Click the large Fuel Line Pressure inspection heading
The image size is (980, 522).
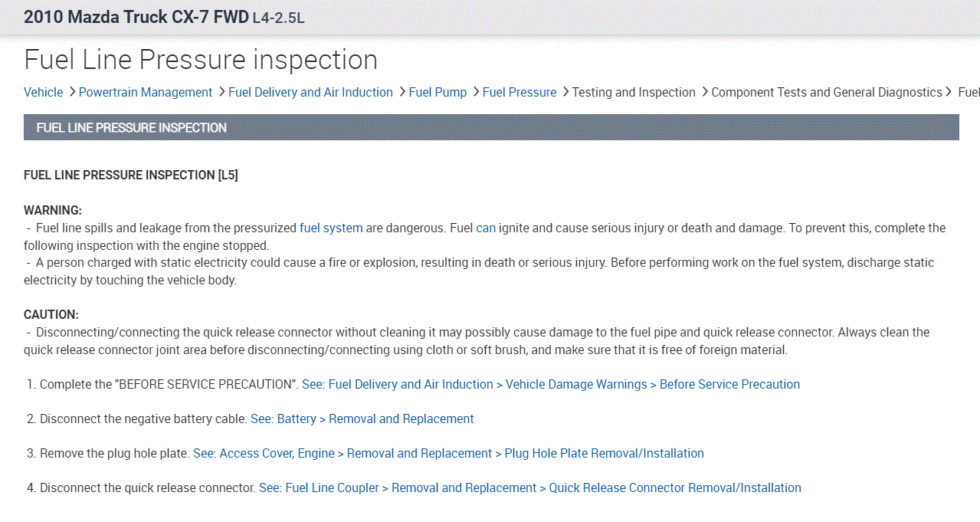click(x=201, y=60)
